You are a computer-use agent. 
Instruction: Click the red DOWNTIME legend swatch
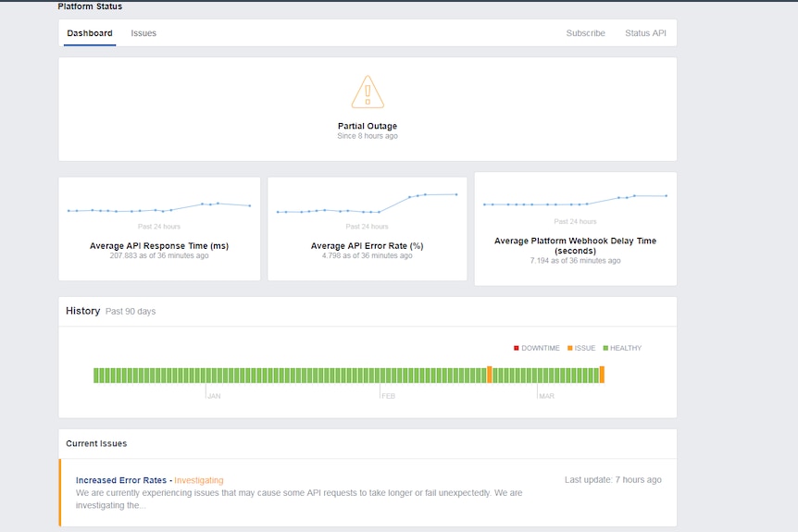[x=516, y=348]
